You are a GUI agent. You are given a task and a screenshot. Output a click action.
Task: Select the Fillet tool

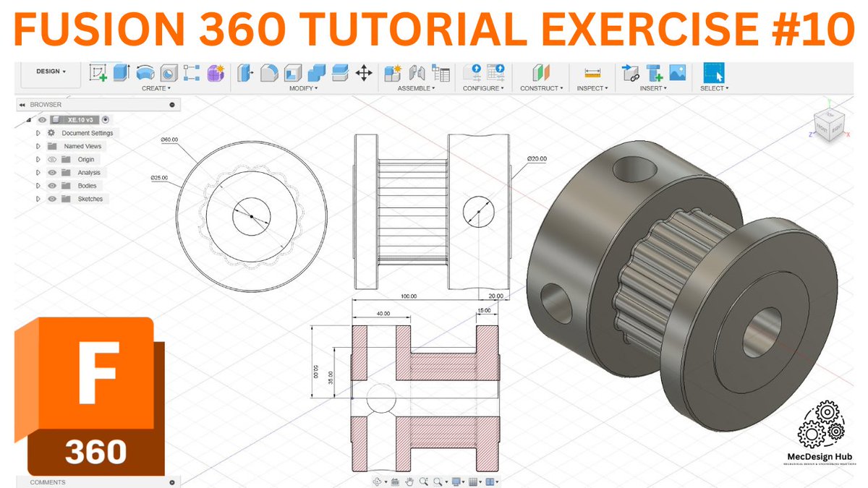pos(268,72)
